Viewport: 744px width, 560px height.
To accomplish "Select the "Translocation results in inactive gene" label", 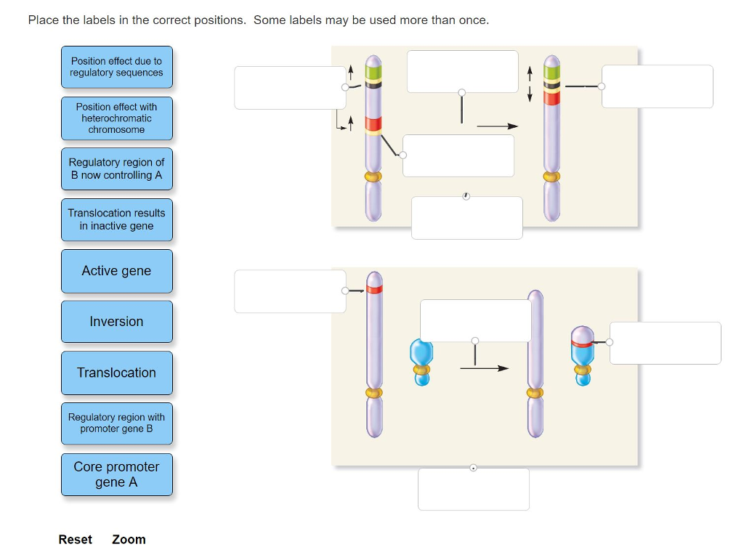I will click(116, 219).
